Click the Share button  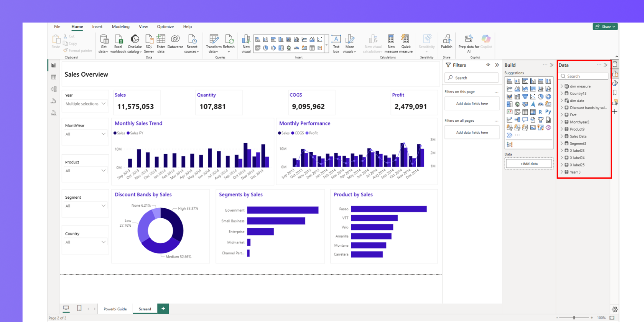(x=605, y=27)
